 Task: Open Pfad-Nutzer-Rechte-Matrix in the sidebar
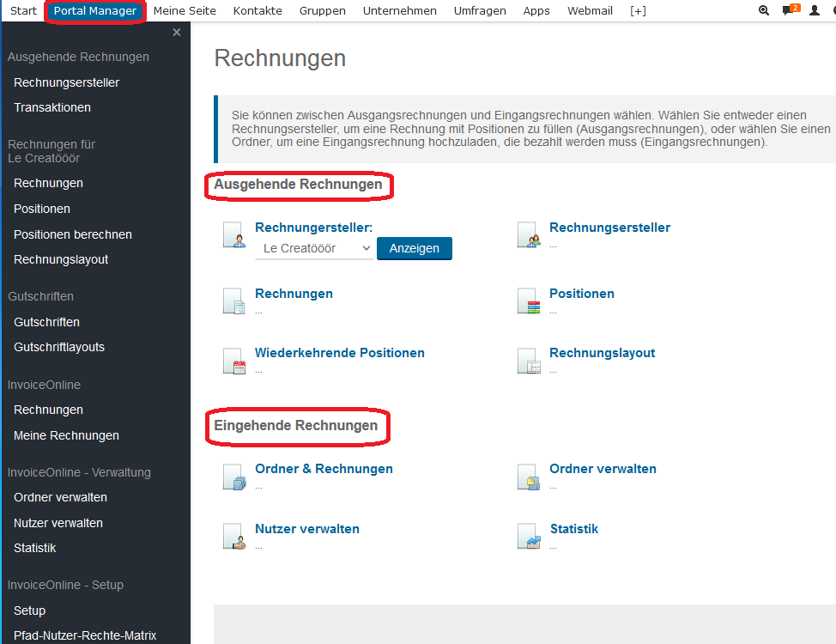[x=84, y=635]
